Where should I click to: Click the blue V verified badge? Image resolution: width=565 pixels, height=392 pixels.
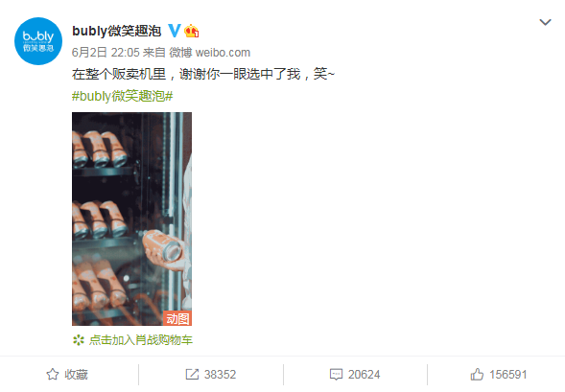click(175, 31)
